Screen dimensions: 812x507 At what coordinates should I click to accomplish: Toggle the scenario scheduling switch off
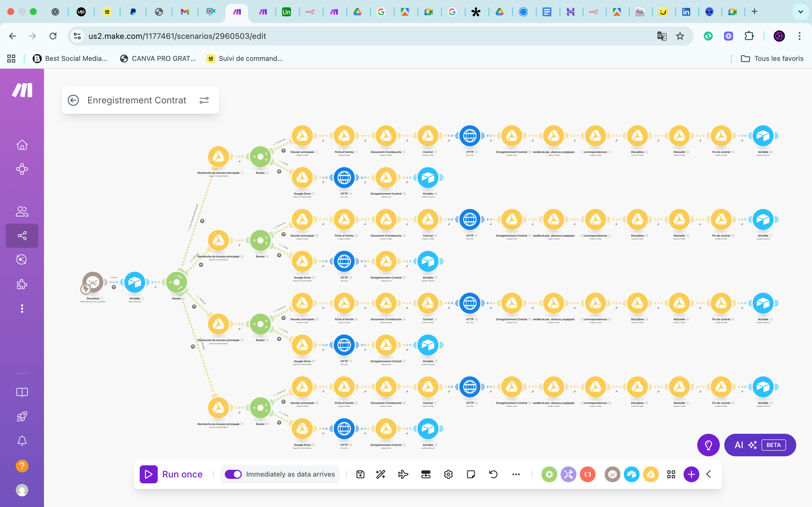[x=233, y=474]
